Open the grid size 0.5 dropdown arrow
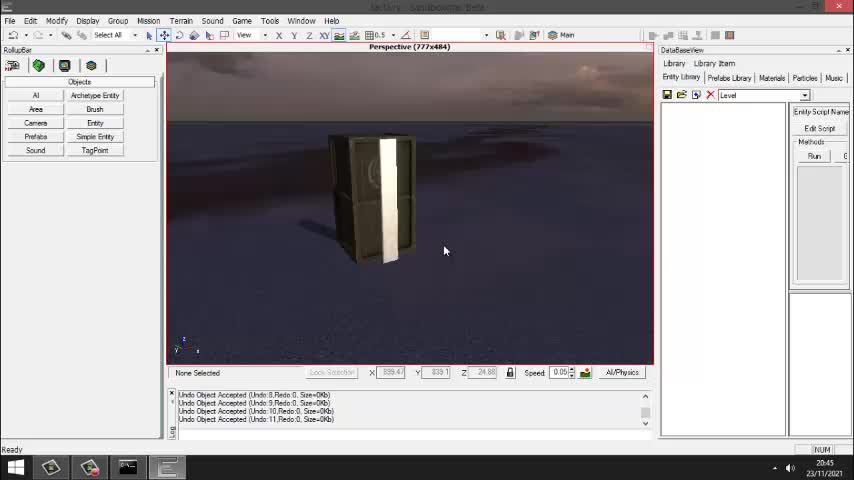The height and width of the screenshot is (480, 854). (x=393, y=35)
